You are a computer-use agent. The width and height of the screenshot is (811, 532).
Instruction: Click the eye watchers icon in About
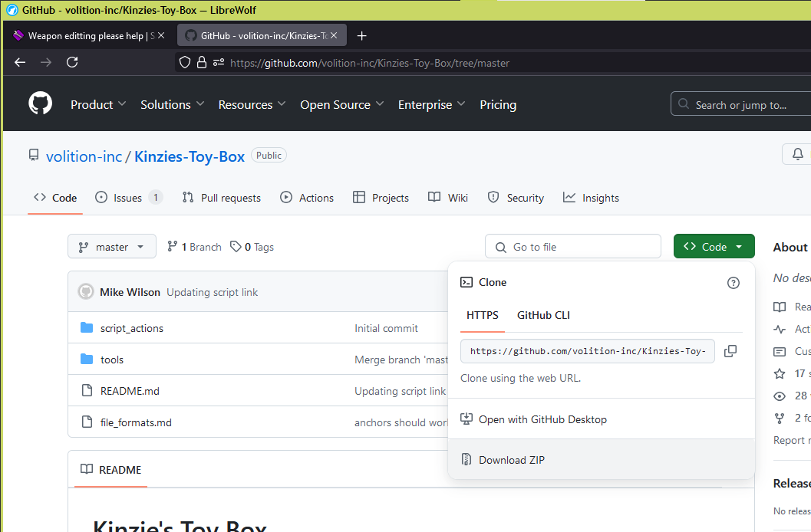tap(780, 396)
